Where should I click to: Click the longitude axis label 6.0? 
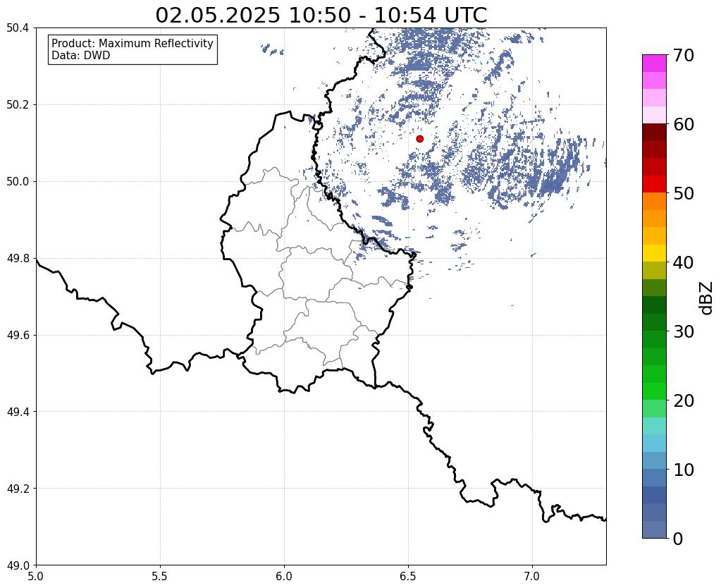tap(284, 576)
